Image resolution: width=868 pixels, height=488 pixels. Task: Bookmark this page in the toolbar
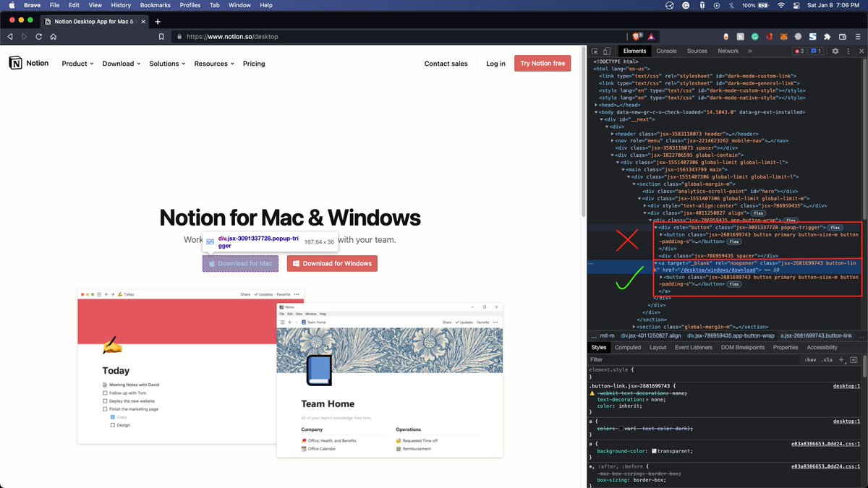161,36
